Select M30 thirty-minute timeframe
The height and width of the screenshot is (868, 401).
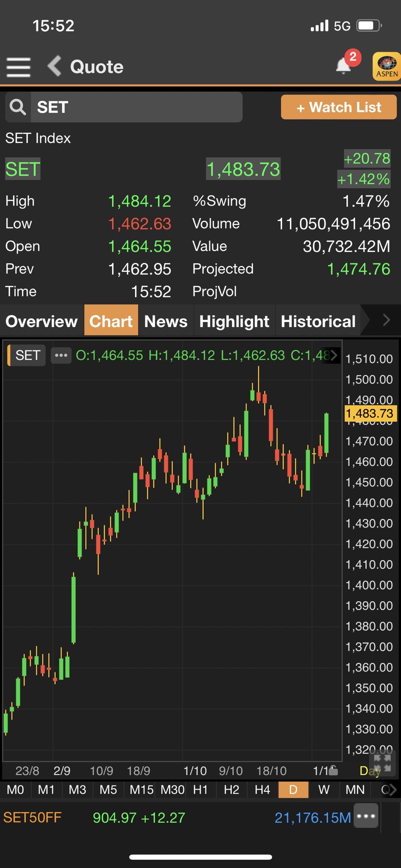click(x=172, y=790)
